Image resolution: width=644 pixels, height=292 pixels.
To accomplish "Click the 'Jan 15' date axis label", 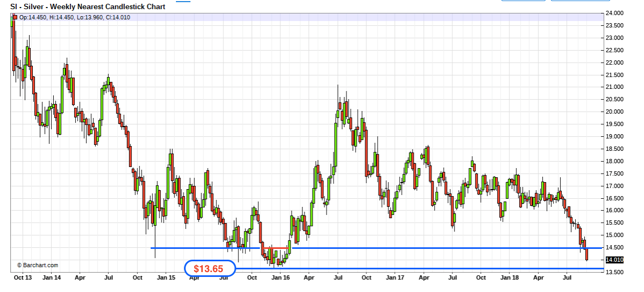I will pyautogui.click(x=166, y=277).
